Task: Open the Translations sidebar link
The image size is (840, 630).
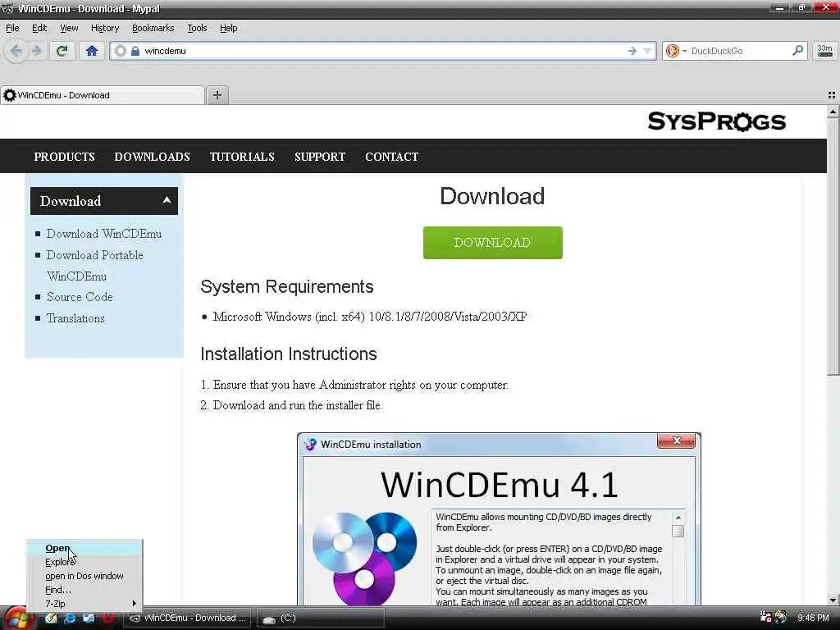Action: tap(75, 318)
